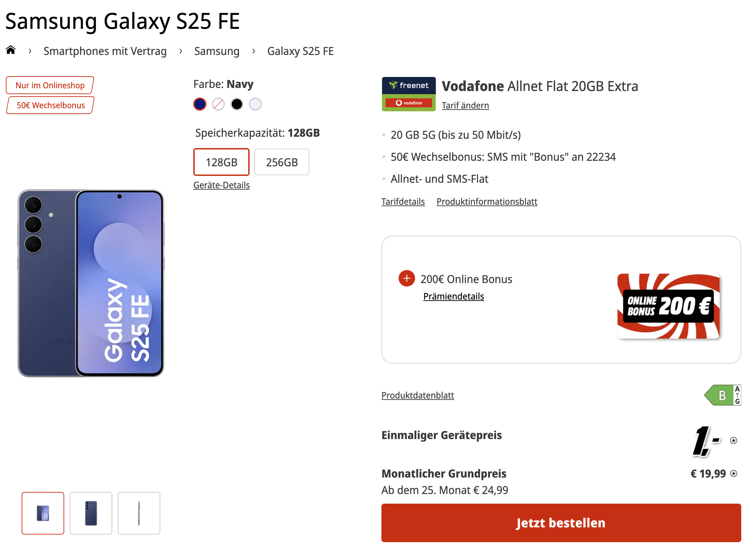Screen dimensions: 756x549
Task: Click the info star beside € 19,99
Action: tap(734, 473)
